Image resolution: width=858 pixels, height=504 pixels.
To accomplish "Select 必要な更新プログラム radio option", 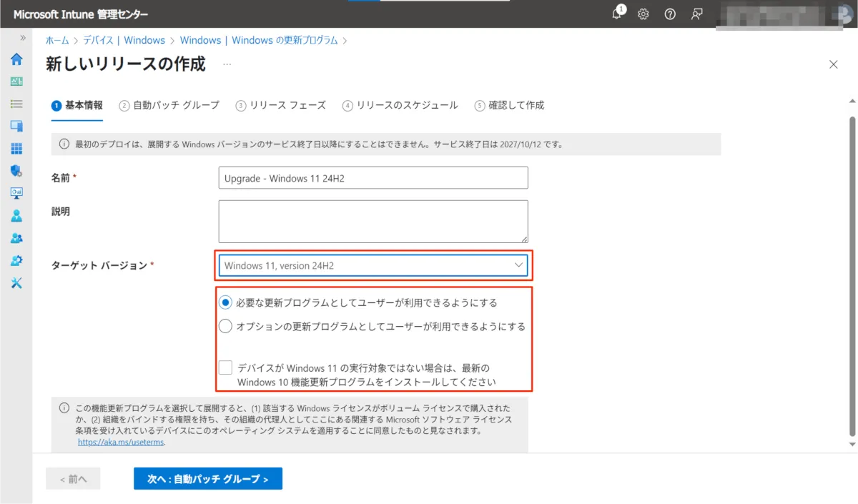I will click(x=225, y=302).
